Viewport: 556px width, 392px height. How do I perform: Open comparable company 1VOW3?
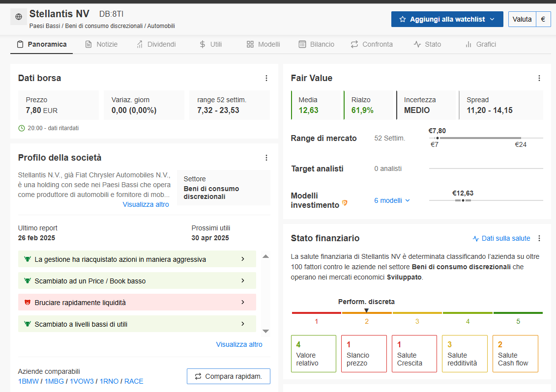point(82,381)
